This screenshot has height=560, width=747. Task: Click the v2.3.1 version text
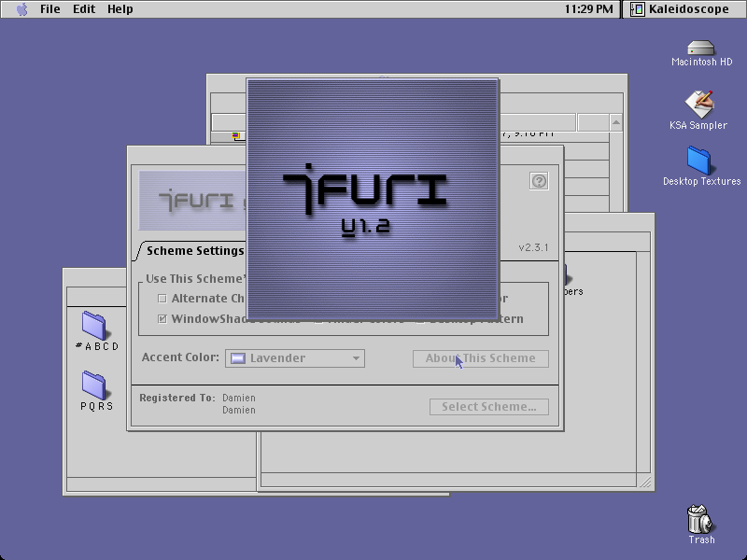coord(533,247)
